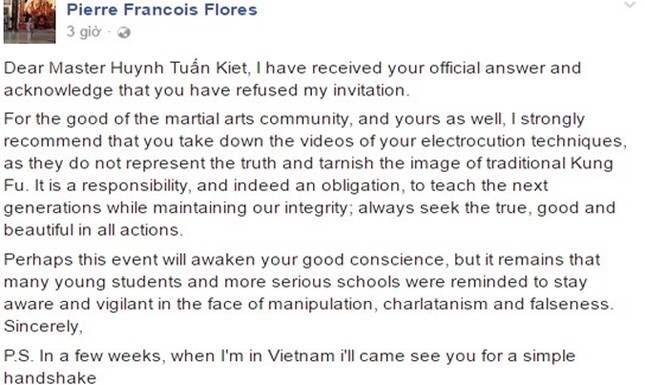
Task: Click the poster's profile picture thumbnail
Action: pyautogui.click(x=29, y=21)
